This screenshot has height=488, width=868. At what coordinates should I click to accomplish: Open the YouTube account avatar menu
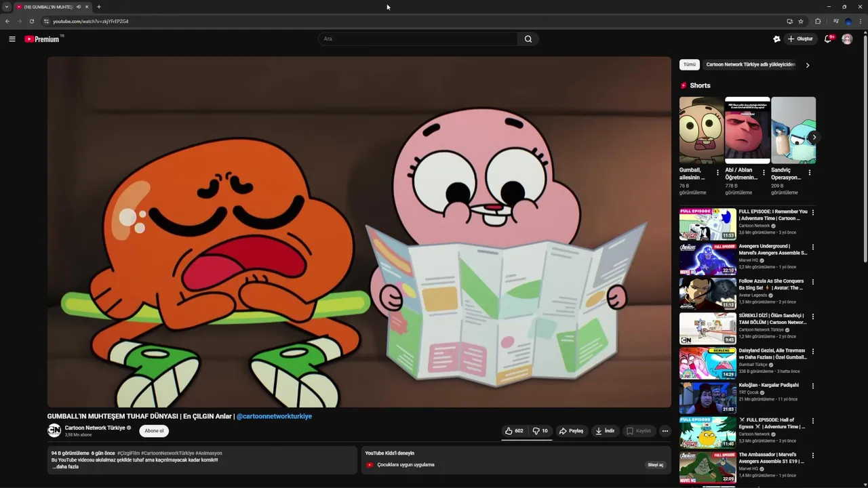click(847, 39)
